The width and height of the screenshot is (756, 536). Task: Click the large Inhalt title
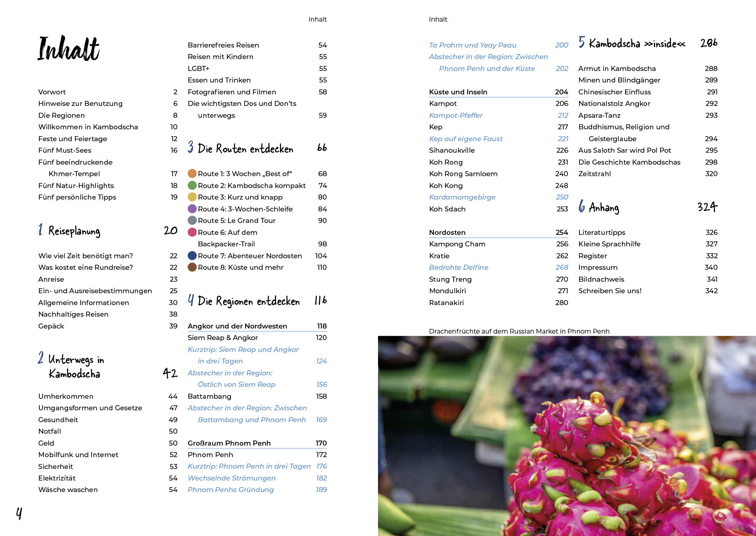pyautogui.click(x=68, y=49)
